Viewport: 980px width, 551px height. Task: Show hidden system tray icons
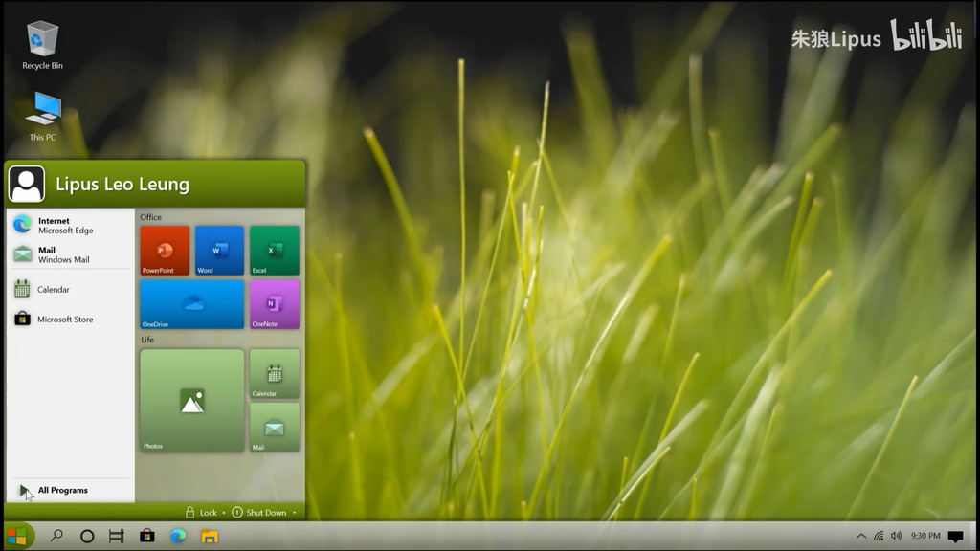coord(861,536)
